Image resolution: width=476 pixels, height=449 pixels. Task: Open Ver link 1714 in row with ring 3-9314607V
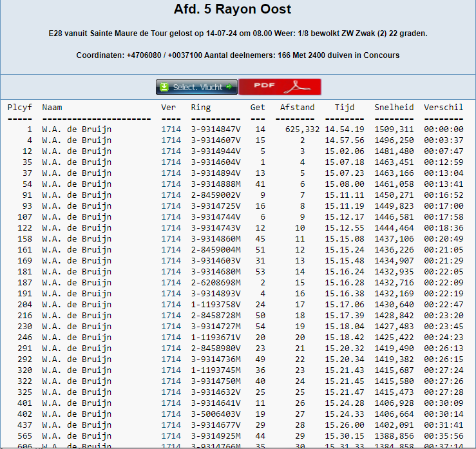[171, 140]
